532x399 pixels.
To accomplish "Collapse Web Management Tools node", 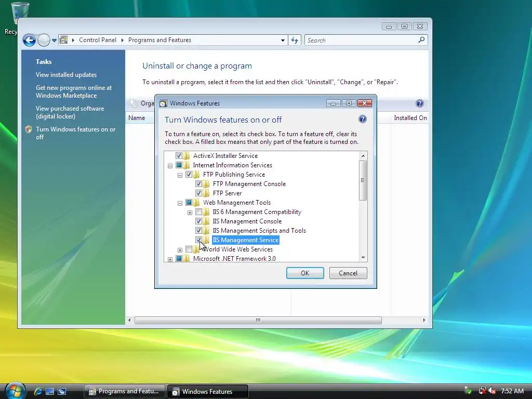I will [x=180, y=203].
